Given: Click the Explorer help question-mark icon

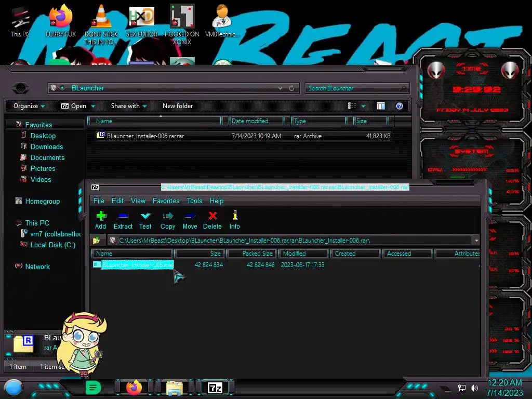Looking at the screenshot, I should click(400, 106).
